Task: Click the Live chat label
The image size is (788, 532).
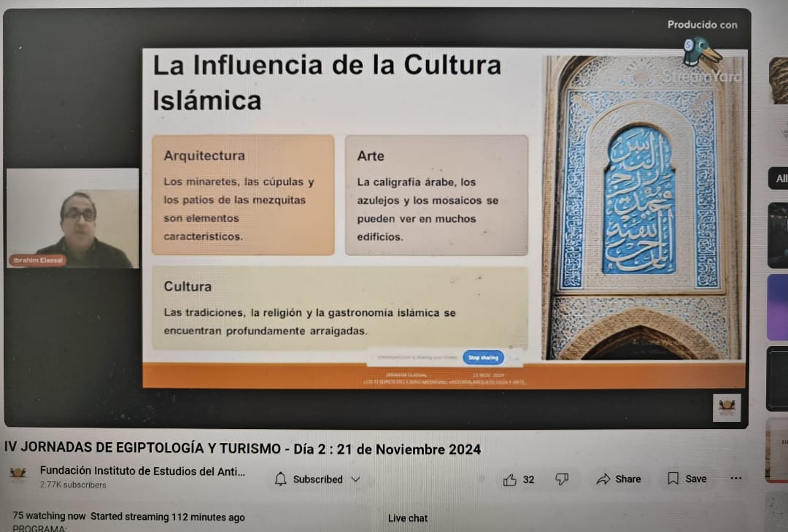Action: (408, 518)
